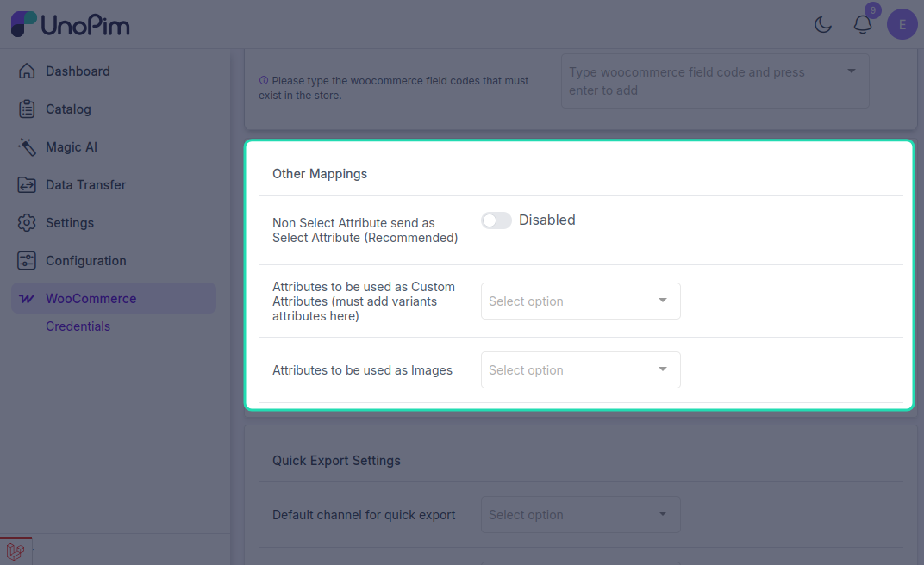Click the Catalog clipboard icon
The width and height of the screenshot is (924, 565).
(27, 109)
